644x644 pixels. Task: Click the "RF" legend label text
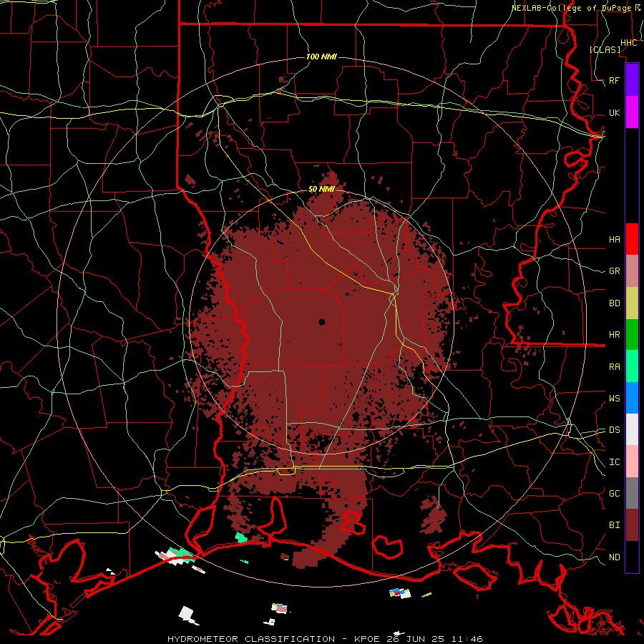614,80
